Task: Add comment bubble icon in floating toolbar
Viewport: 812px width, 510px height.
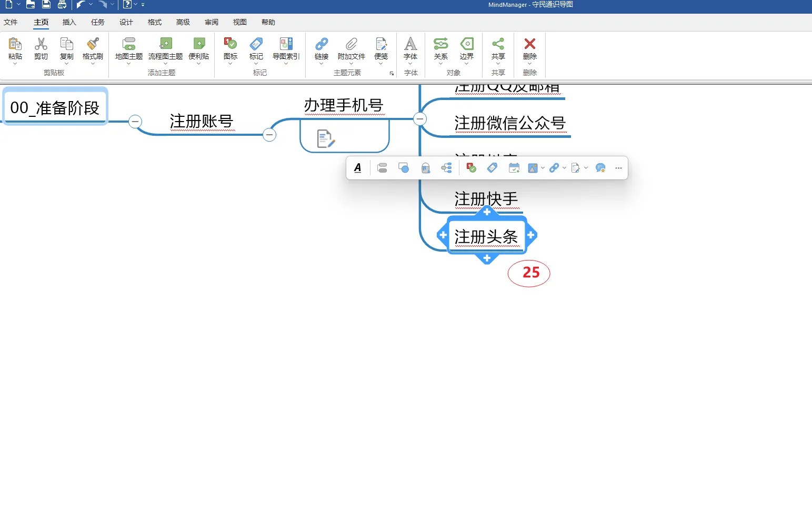Action: [600, 168]
